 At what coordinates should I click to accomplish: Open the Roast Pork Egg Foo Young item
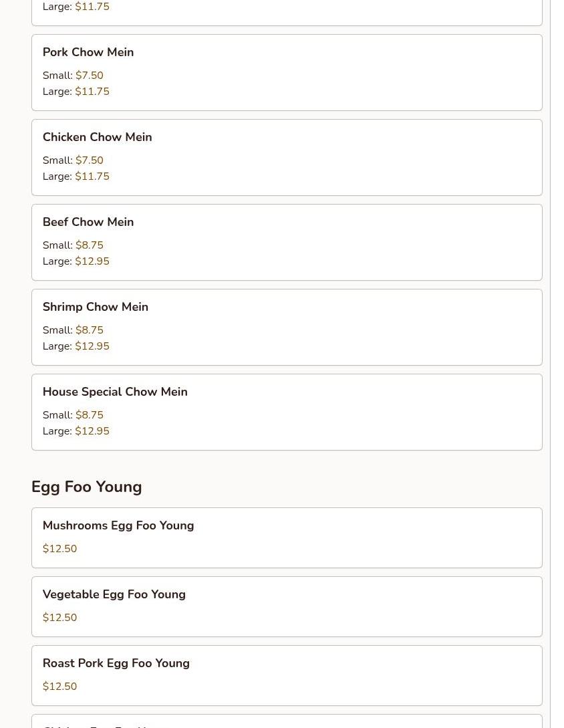[116, 663]
